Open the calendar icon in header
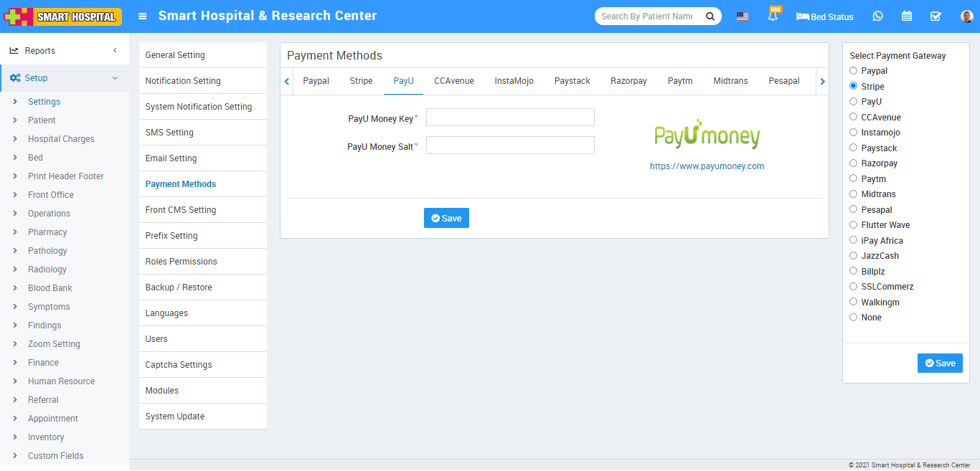The image size is (980, 471). (x=907, y=16)
